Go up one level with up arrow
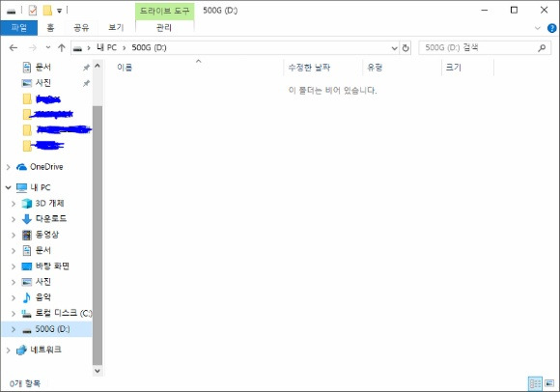The width and height of the screenshot is (560, 392). 62,48
